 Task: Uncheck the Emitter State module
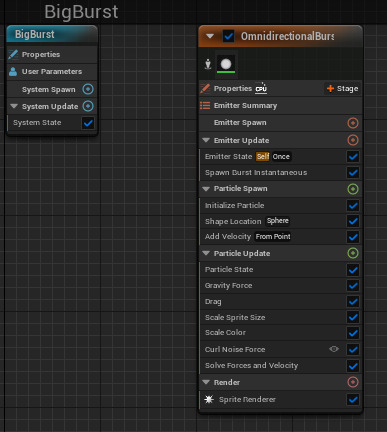353,156
